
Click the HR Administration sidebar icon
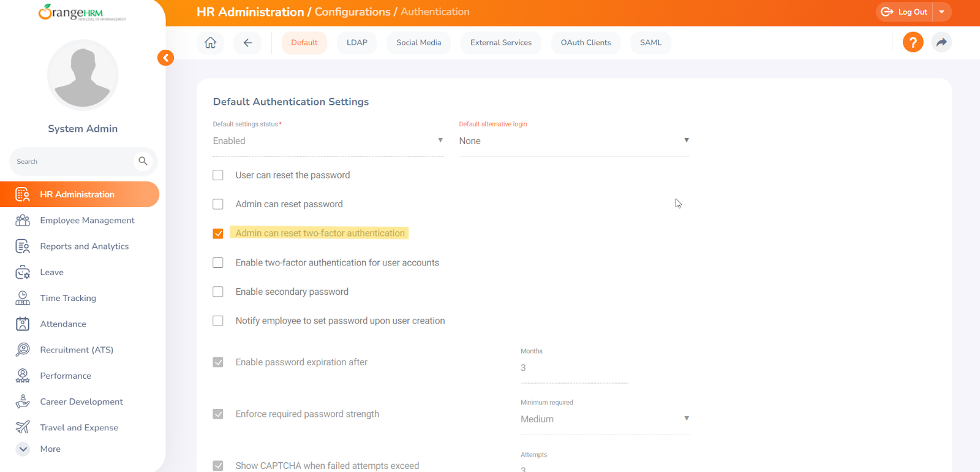point(23,194)
